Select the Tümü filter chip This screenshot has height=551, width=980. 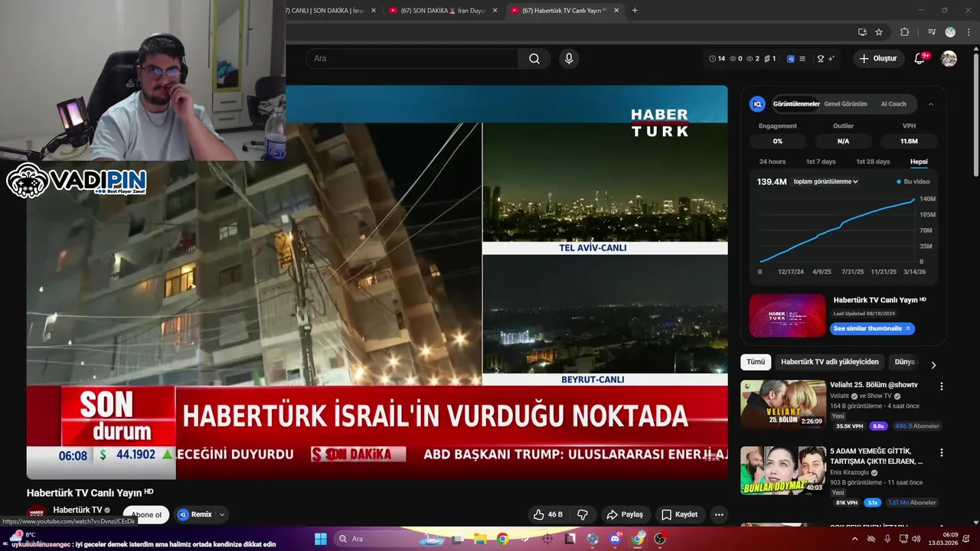tap(756, 362)
